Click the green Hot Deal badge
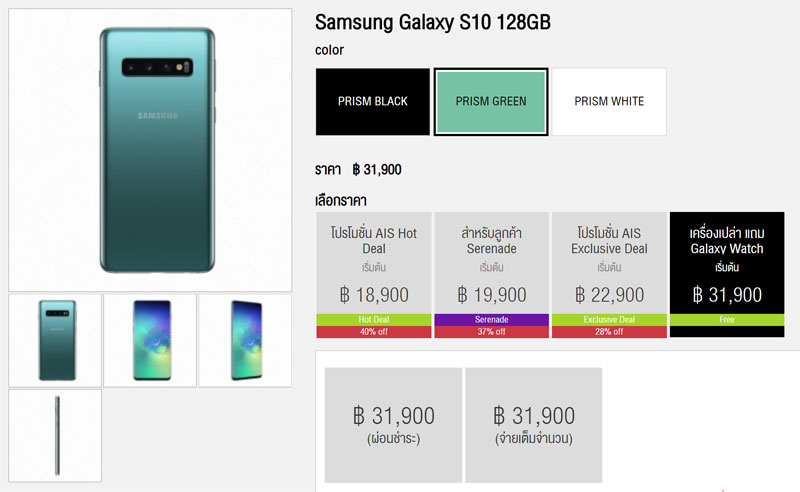800x492 pixels. pyautogui.click(x=373, y=319)
